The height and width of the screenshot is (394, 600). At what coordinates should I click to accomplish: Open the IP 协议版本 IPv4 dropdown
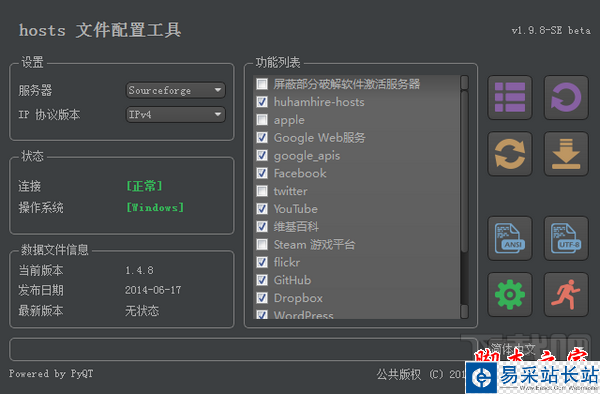pyautogui.click(x=176, y=114)
